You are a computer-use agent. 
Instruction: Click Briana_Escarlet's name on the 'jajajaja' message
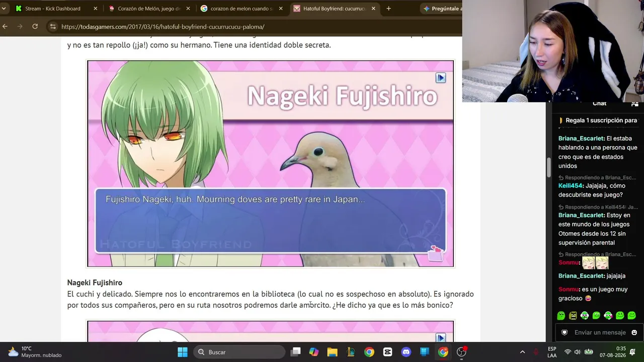[581, 276]
